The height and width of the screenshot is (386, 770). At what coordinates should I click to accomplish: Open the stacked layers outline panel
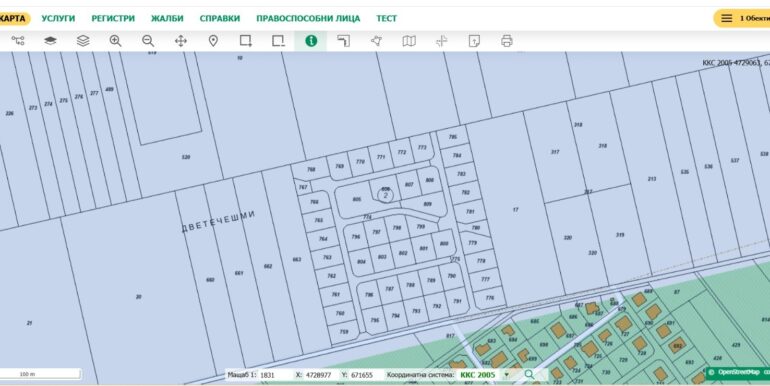coord(83,41)
